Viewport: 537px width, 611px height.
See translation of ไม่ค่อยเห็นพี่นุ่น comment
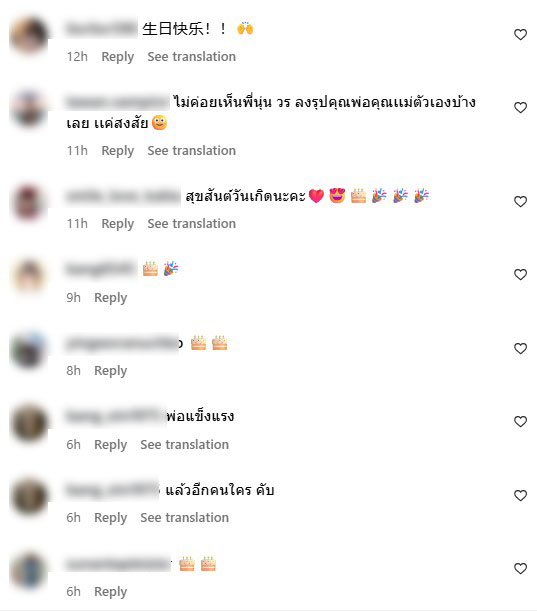click(x=191, y=150)
